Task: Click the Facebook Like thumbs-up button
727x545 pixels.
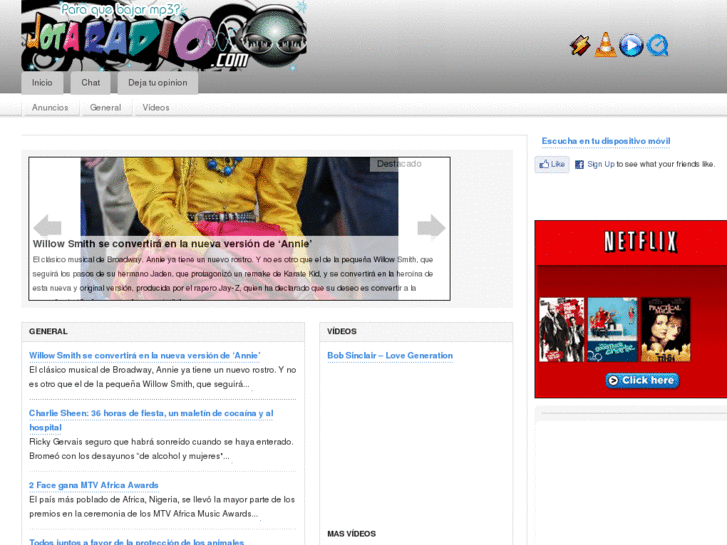Action: tap(552, 164)
